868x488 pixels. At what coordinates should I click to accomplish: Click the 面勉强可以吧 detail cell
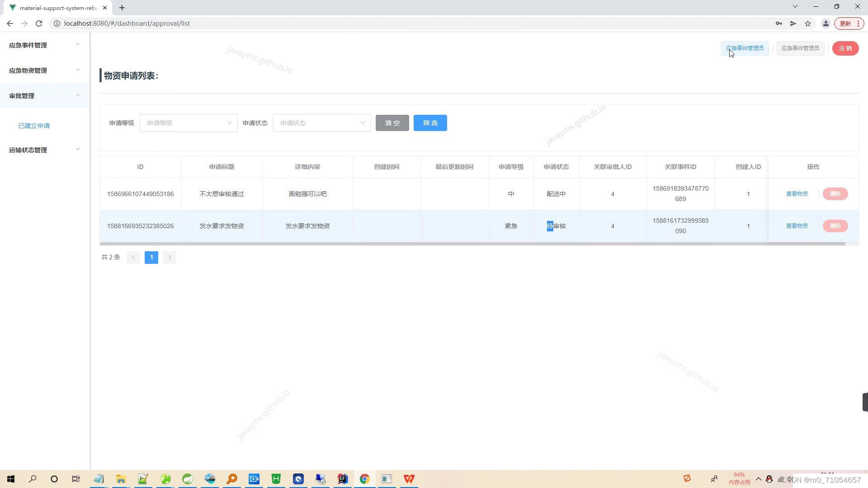tap(307, 194)
